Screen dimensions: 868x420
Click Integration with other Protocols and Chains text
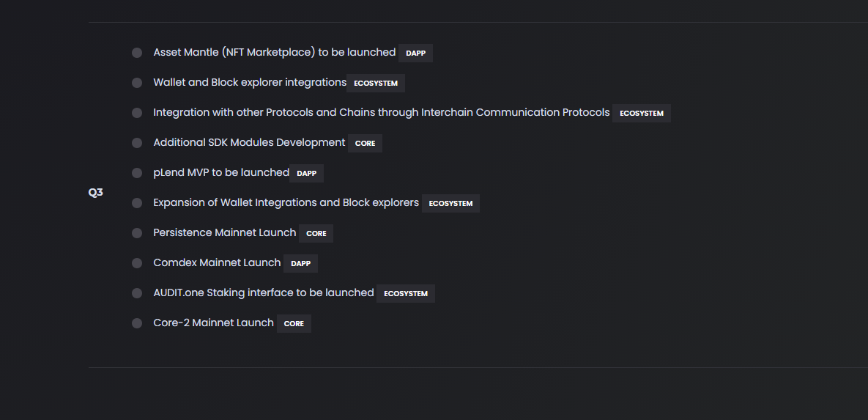tap(381, 112)
